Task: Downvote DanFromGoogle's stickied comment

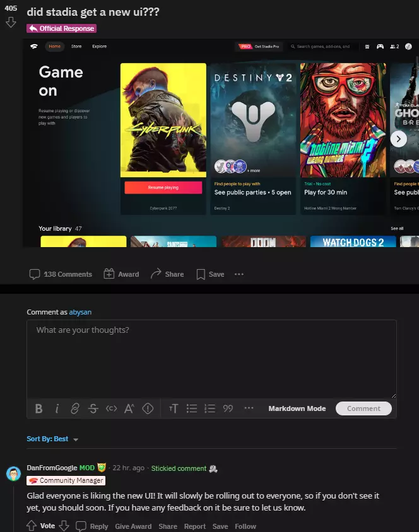Action: [64, 526]
